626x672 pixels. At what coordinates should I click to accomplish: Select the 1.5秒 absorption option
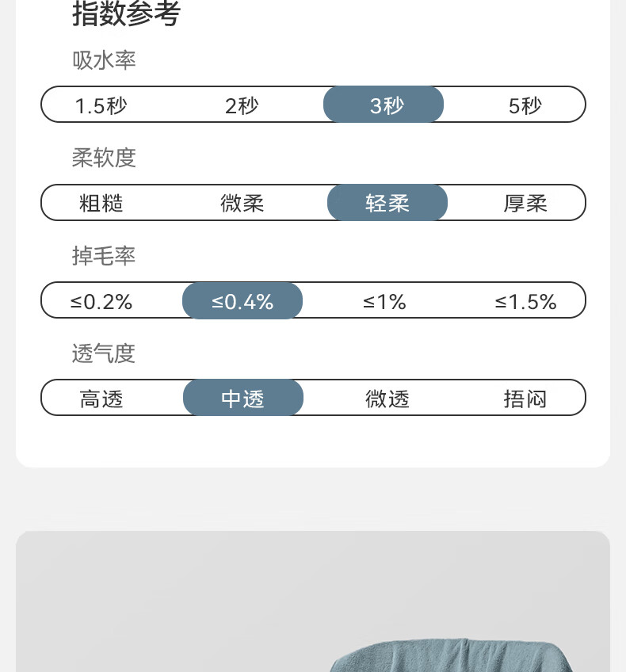101,105
